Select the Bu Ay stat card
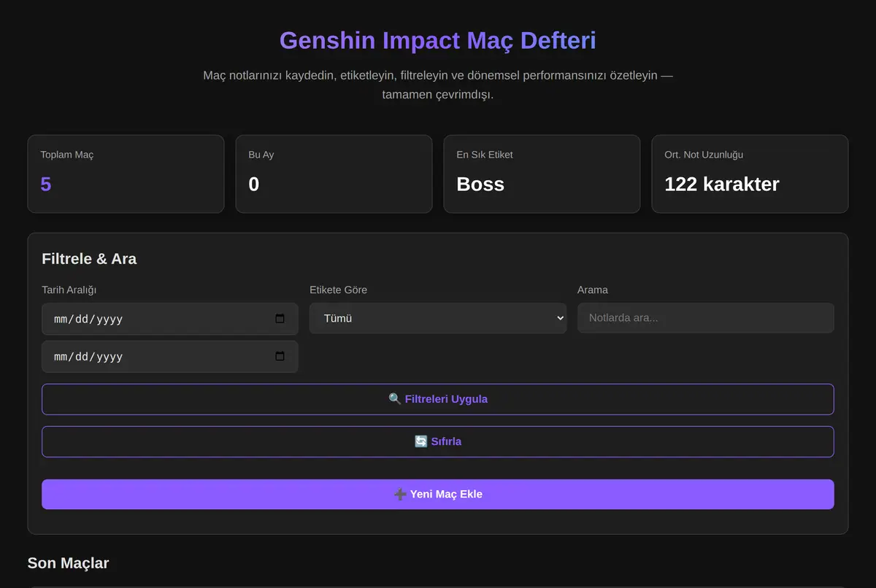876x588 pixels. tap(334, 174)
